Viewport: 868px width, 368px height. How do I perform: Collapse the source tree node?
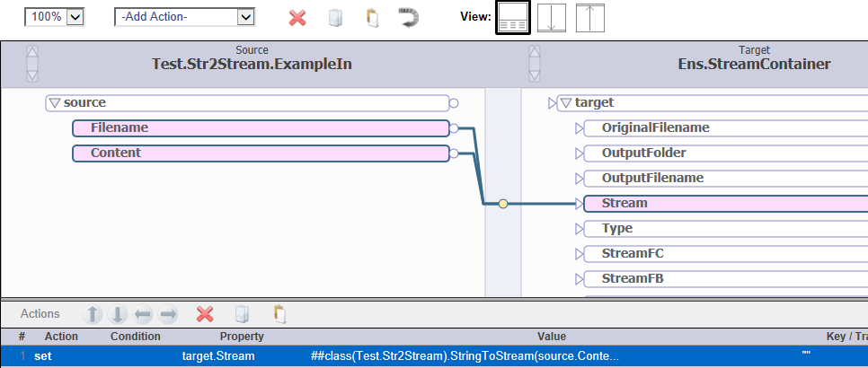54,103
